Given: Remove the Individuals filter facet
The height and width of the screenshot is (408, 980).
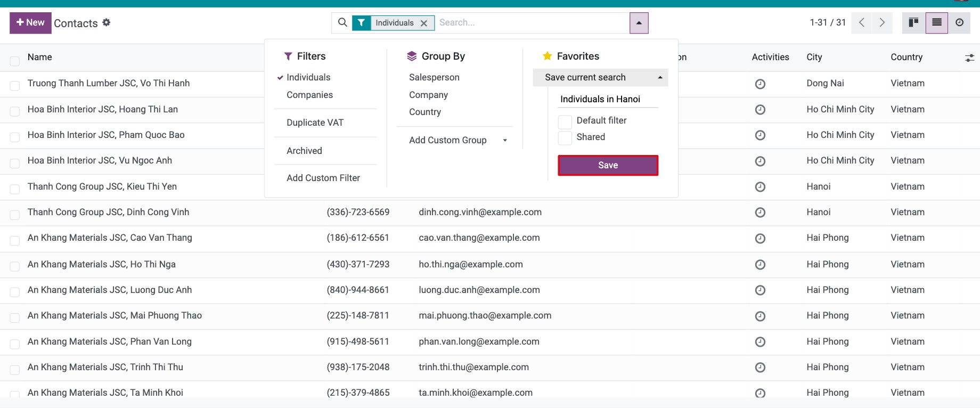Looking at the screenshot, I should pyautogui.click(x=424, y=23).
